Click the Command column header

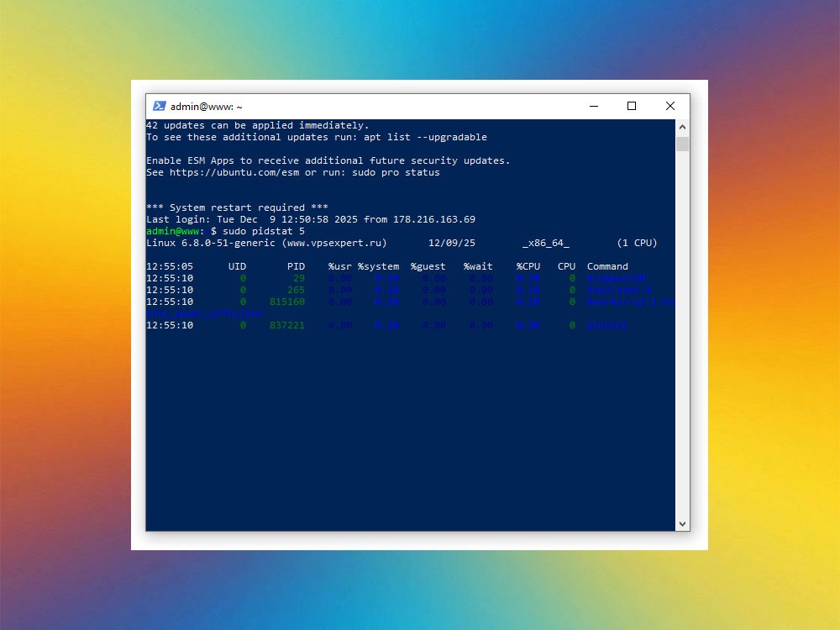[607, 265]
